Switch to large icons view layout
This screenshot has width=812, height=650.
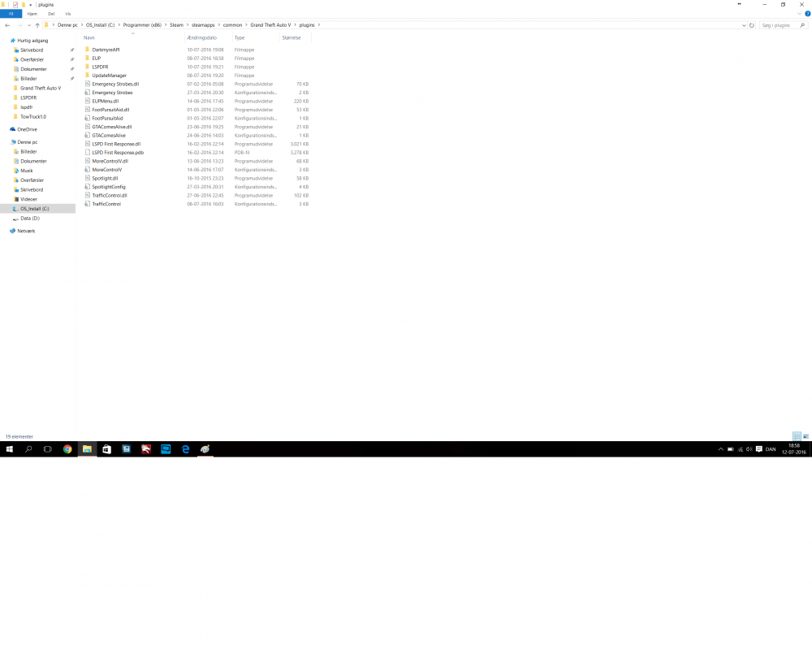pyautogui.click(x=806, y=436)
